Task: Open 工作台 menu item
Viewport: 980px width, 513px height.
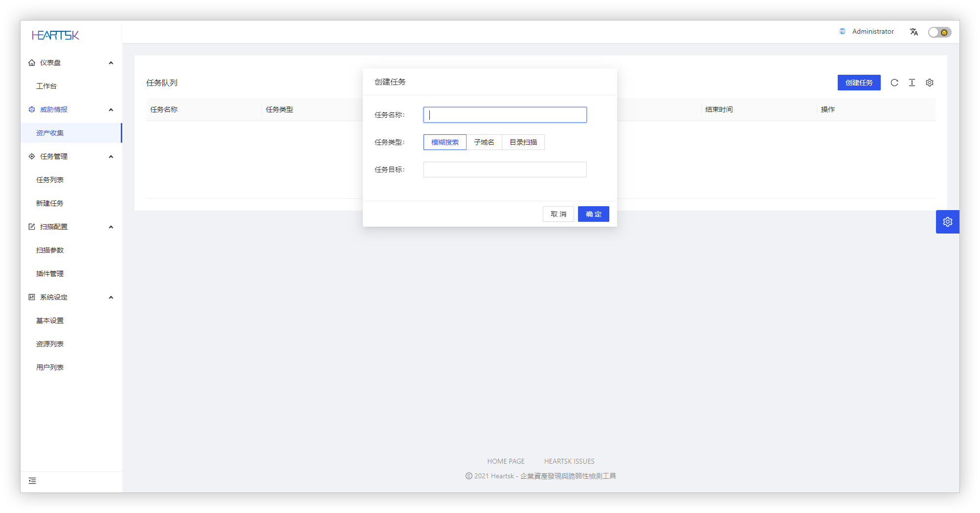Action: (x=71, y=86)
